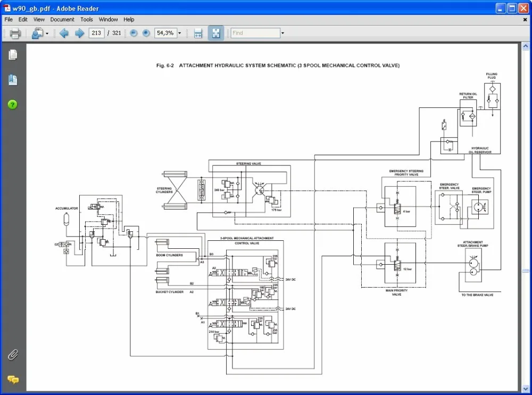
Task: Zoom out with the minus button
Action: [x=134, y=33]
